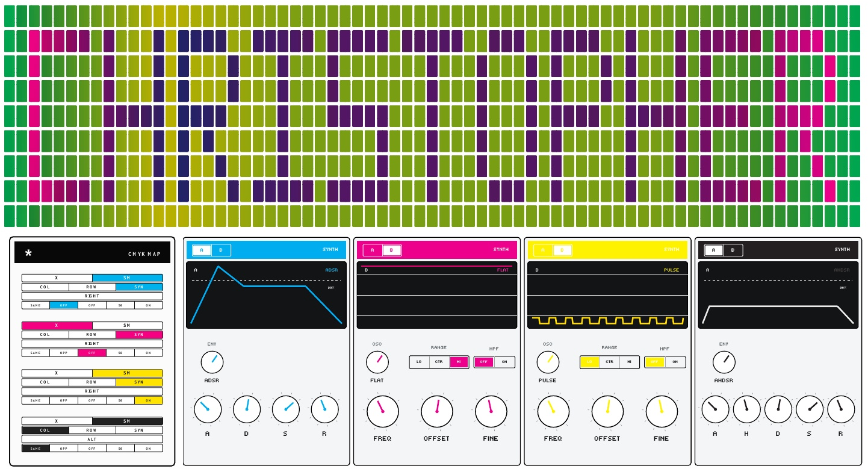Image resolution: width=868 pixels, height=469 pixels.
Task: Click the OSC PULSE knob in the yellow panel
Action: click(x=548, y=362)
